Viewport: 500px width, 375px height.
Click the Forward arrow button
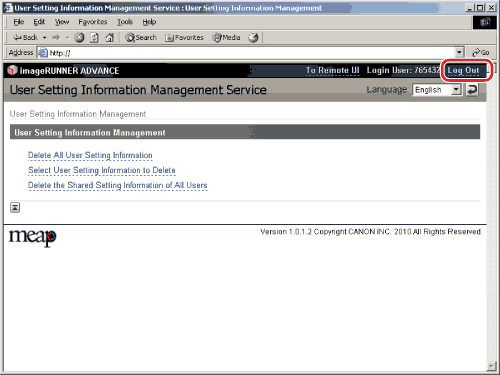coord(56,38)
